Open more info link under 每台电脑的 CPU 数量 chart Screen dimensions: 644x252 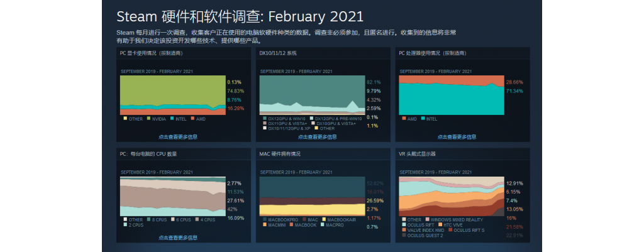tap(178, 238)
